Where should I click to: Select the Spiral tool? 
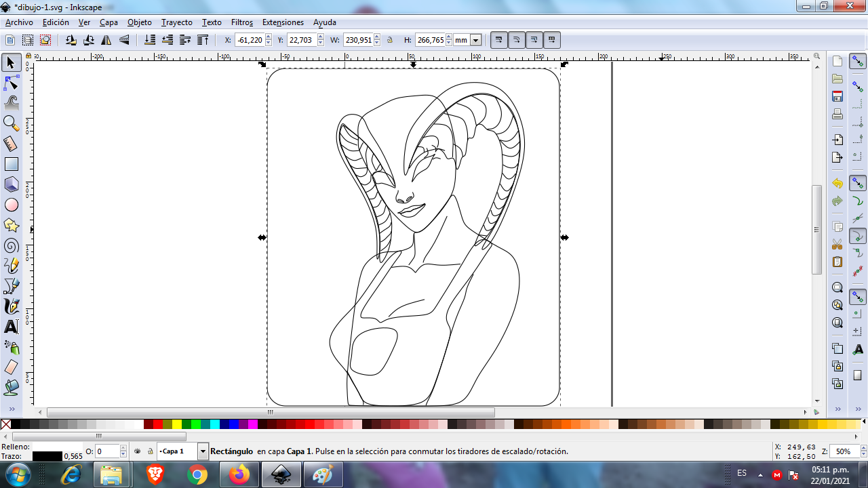click(11, 245)
